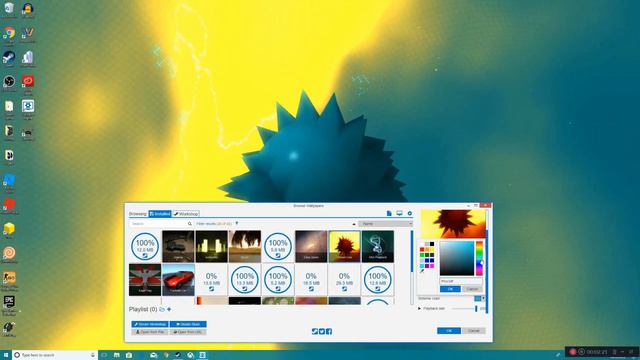Click the document icon in top toolbar

(389, 213)
